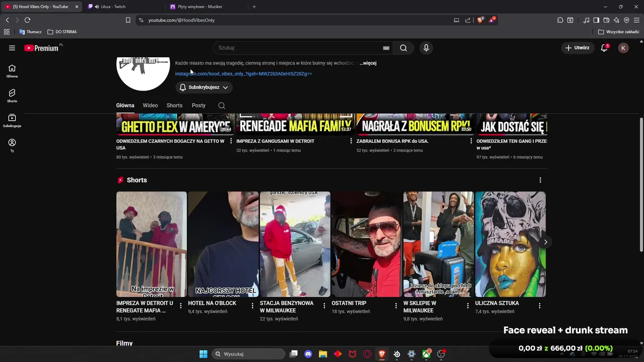Start voice search with microphone icon
Image resolution: width=644 pixels, height=362 pixels.
[x=426, y=48]
